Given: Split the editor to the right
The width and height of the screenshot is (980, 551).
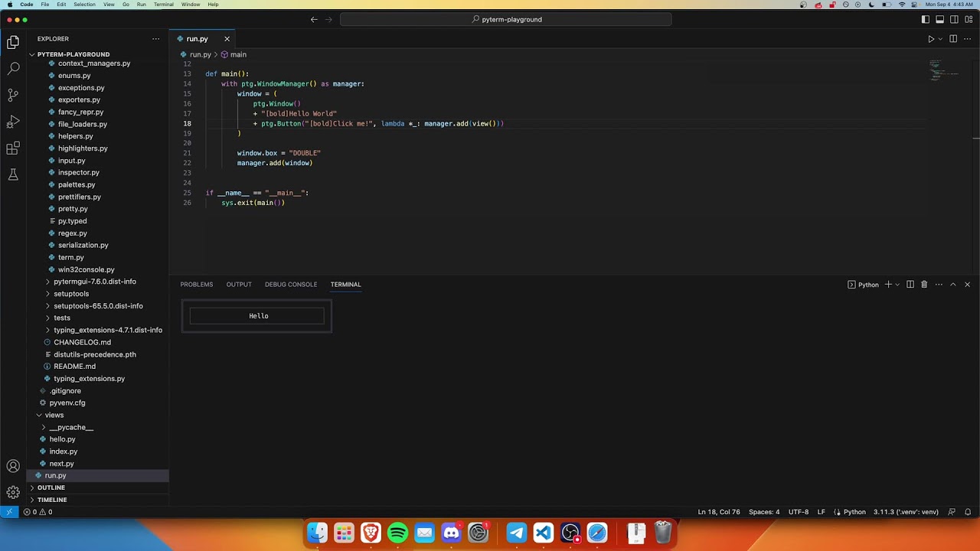Looking at the screenshot, I should coord(953,39).
